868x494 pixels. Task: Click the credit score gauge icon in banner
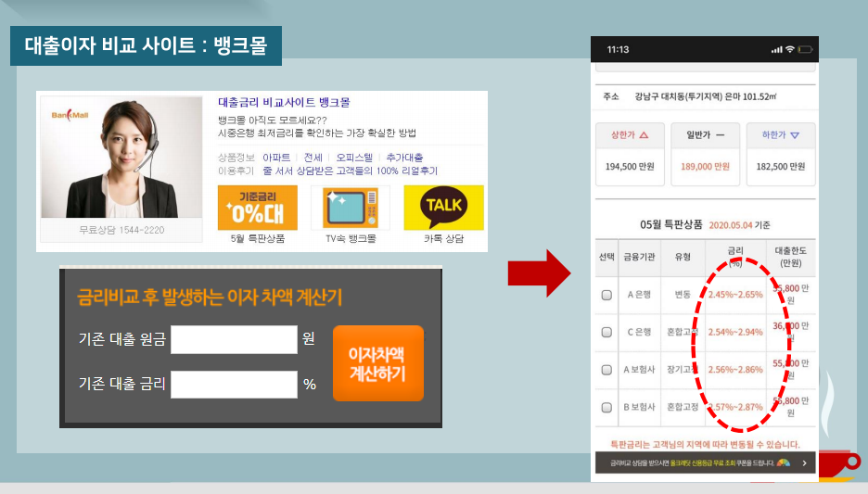click(784, 462)
